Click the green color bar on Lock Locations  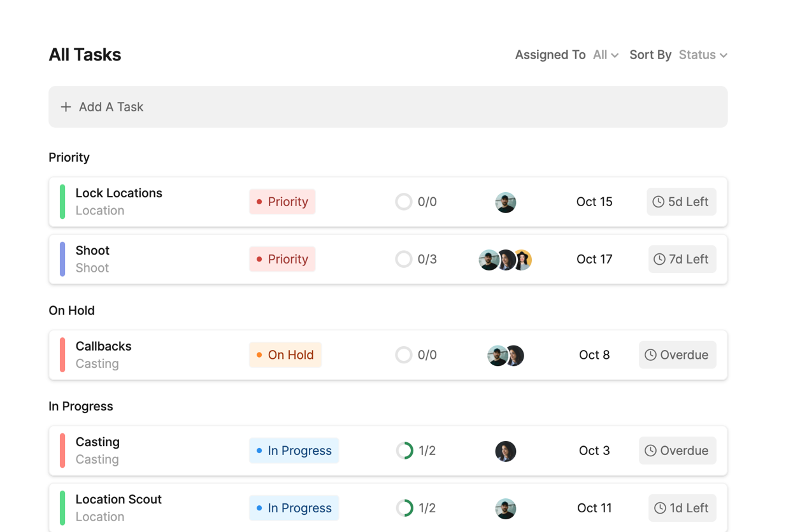(62, 202)
